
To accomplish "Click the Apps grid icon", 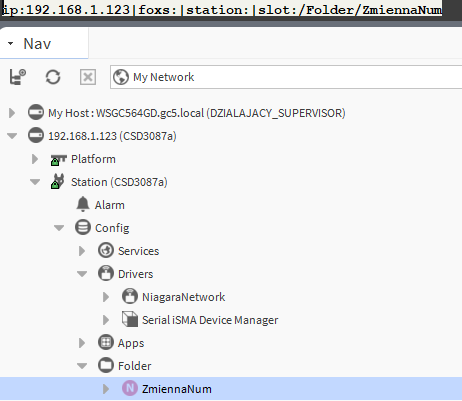I will pyautogui.click(x=106, y=342).
